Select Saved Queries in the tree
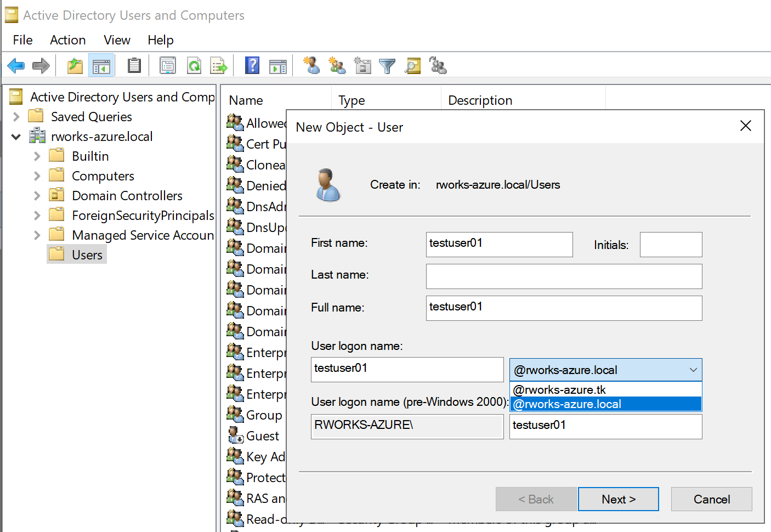 point(92,117)
